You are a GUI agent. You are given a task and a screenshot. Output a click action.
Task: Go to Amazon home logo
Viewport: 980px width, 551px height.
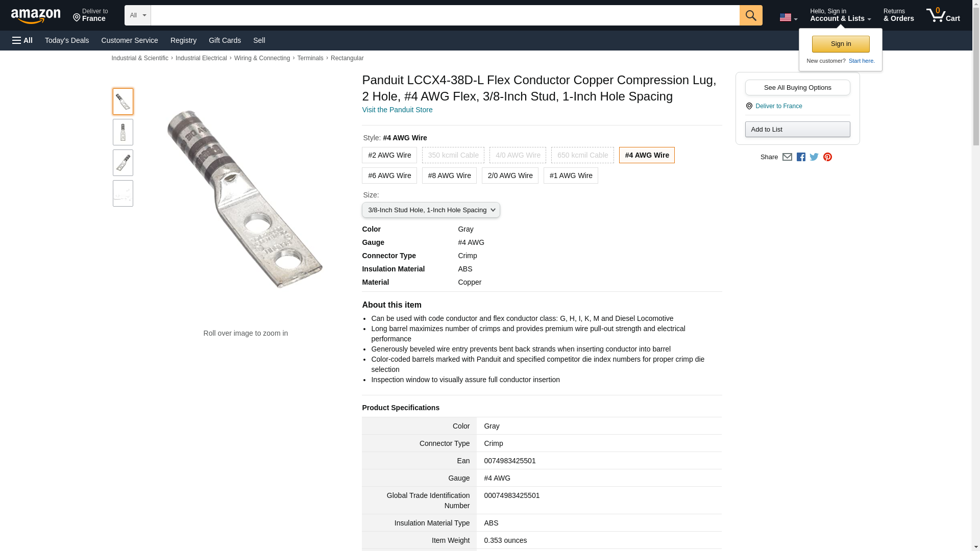[x=36, y=16]
